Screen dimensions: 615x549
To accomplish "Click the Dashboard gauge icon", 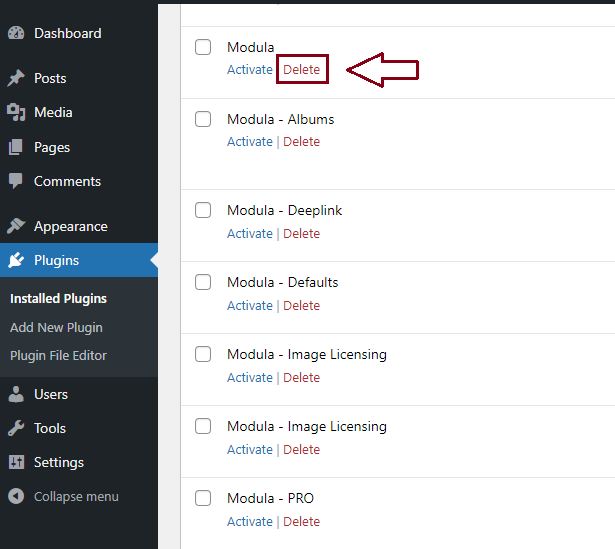I will [x=16, y=33].
